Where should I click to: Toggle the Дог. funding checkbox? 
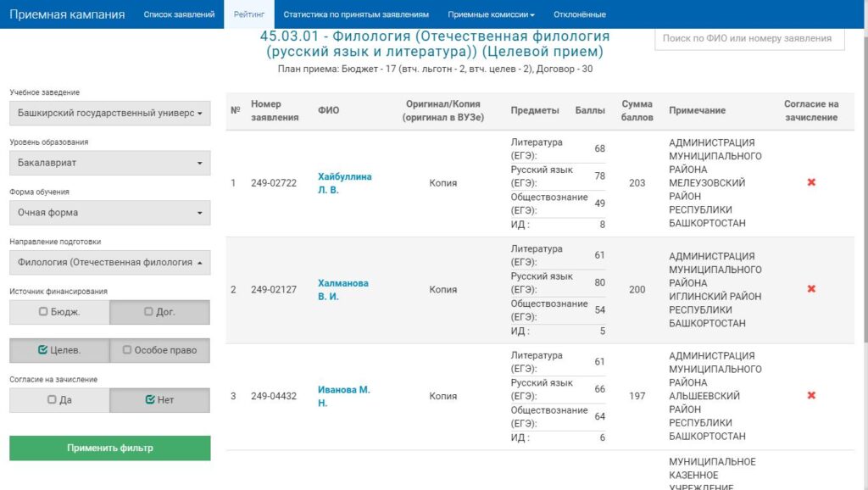click(159, 312)
